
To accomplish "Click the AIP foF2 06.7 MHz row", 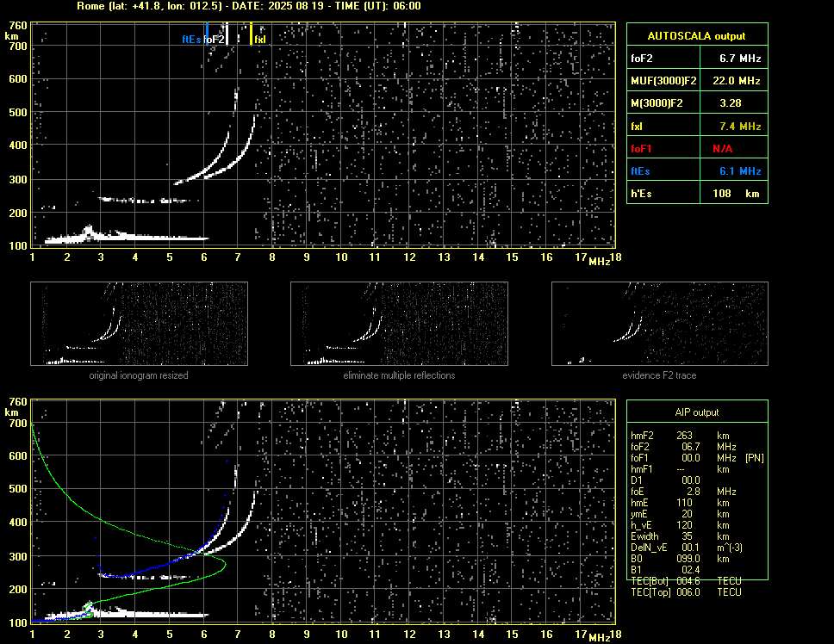I will [x=683, y=447].
